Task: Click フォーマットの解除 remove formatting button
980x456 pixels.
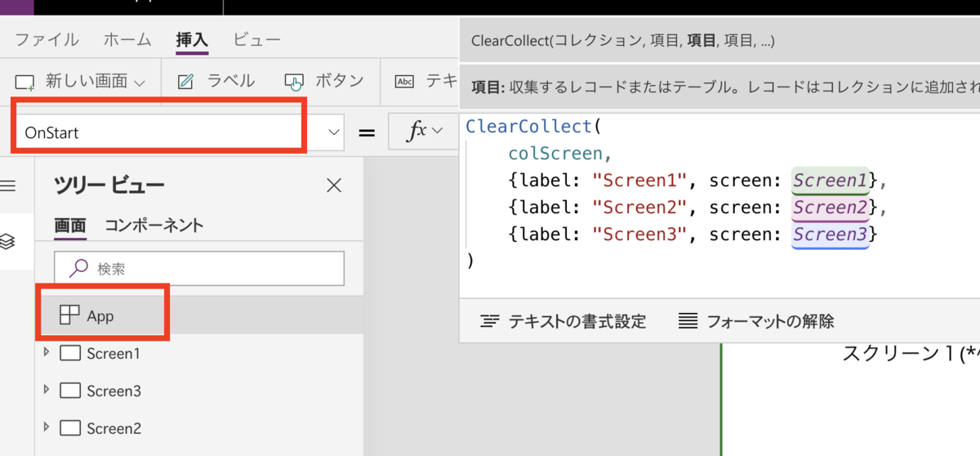Action: click(x=756, y=321)
